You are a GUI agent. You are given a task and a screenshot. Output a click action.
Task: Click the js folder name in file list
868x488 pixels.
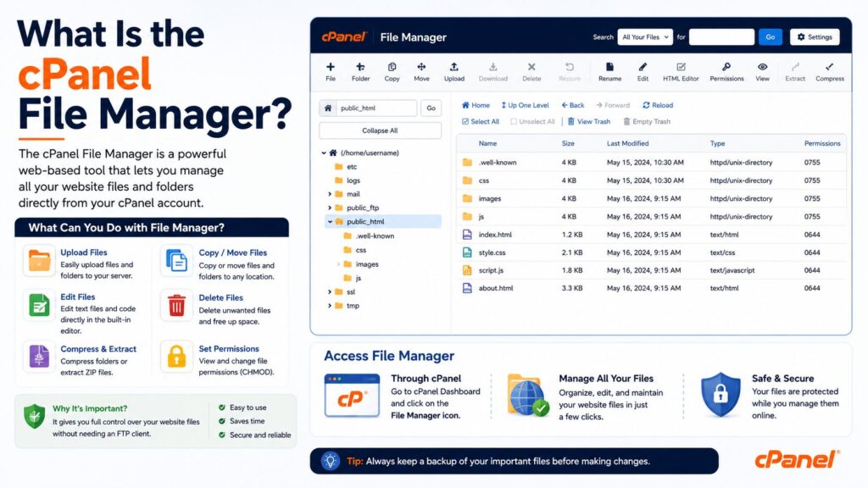point(481,216)
